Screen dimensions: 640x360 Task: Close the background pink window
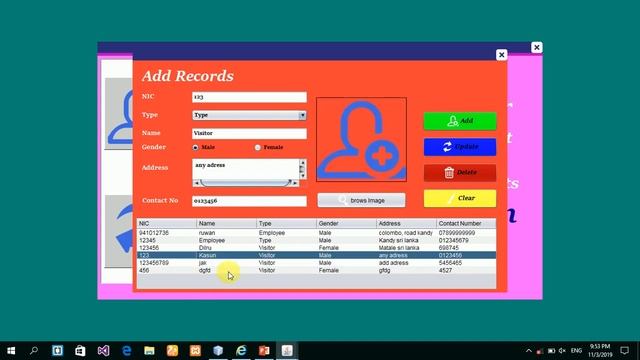coord(537,47)
